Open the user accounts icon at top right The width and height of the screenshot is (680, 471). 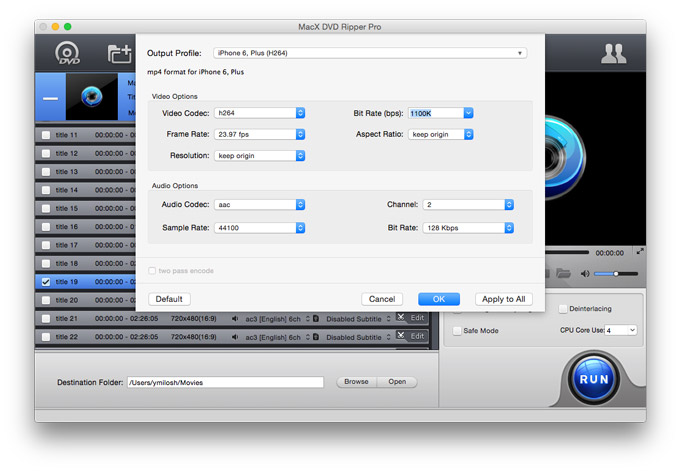(613, 54)
